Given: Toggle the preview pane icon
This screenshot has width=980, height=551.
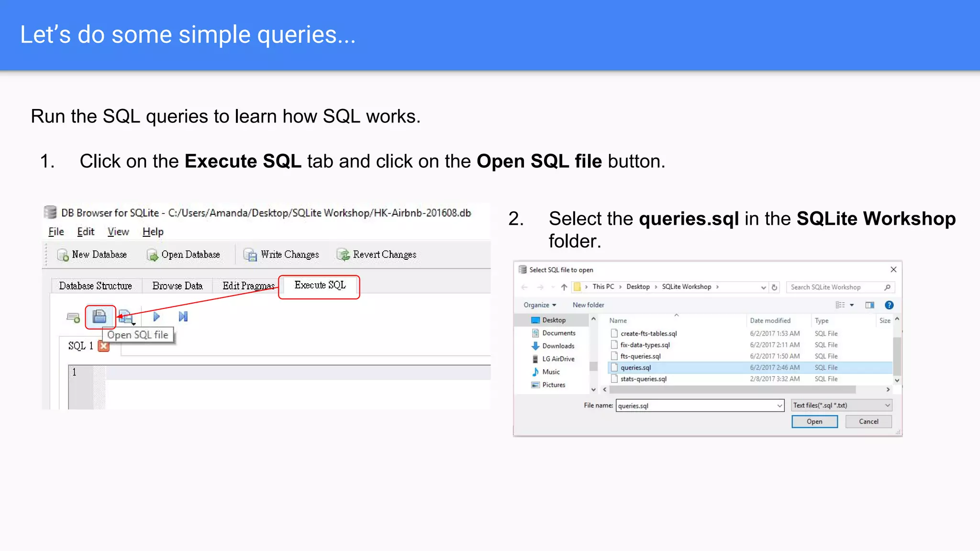Looking at the screenshot, I should point(870,305).
